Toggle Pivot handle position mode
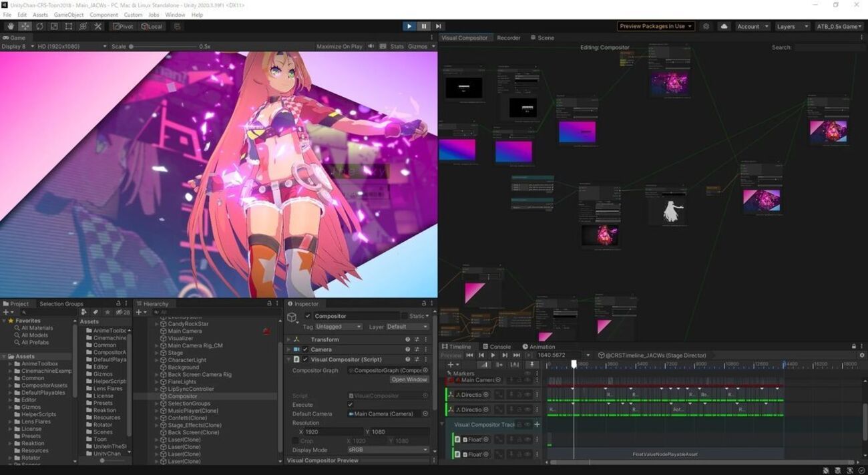Image resolution: width=868 pixels, height=475 pixels. [x=124, y=26]
